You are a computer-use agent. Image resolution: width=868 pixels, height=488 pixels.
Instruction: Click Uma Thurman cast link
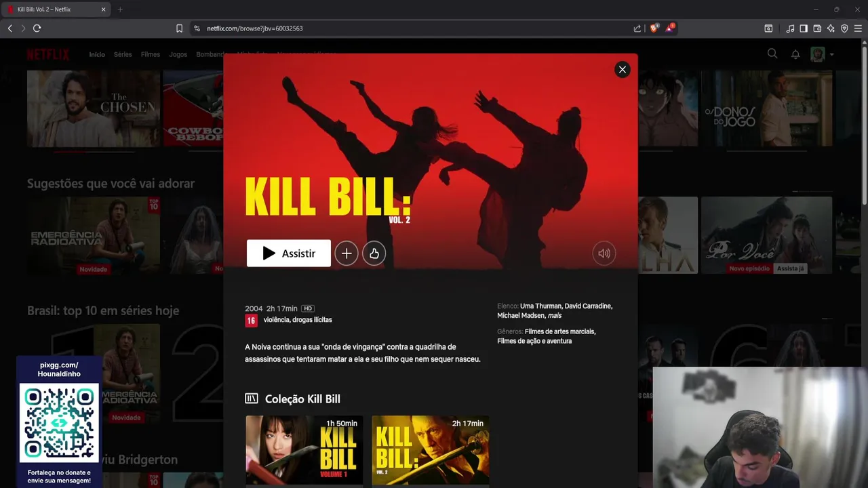point(540,306)
